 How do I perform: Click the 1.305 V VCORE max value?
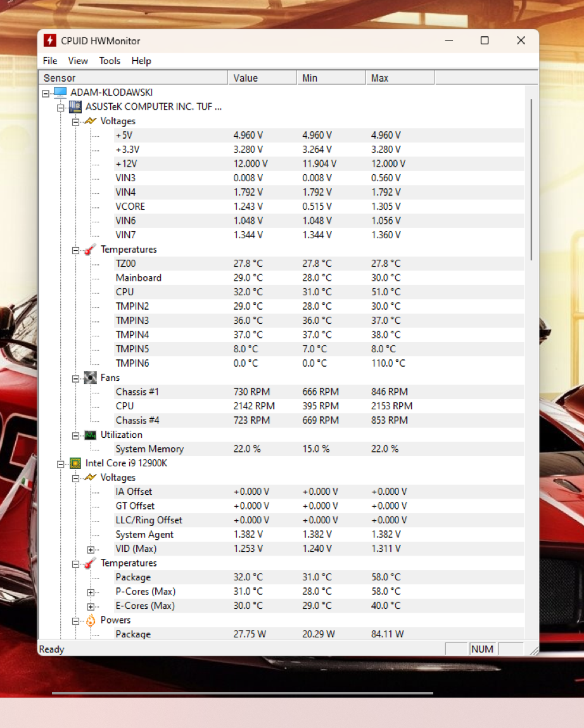click(386, 207)
